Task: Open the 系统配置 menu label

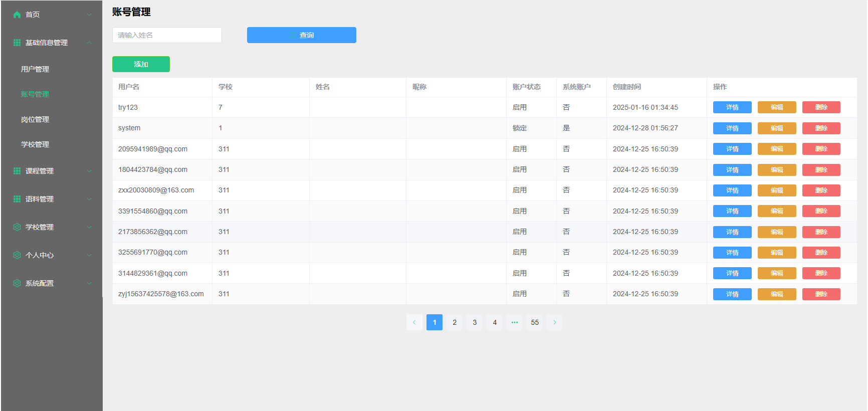Action: (x=40, y=283)
